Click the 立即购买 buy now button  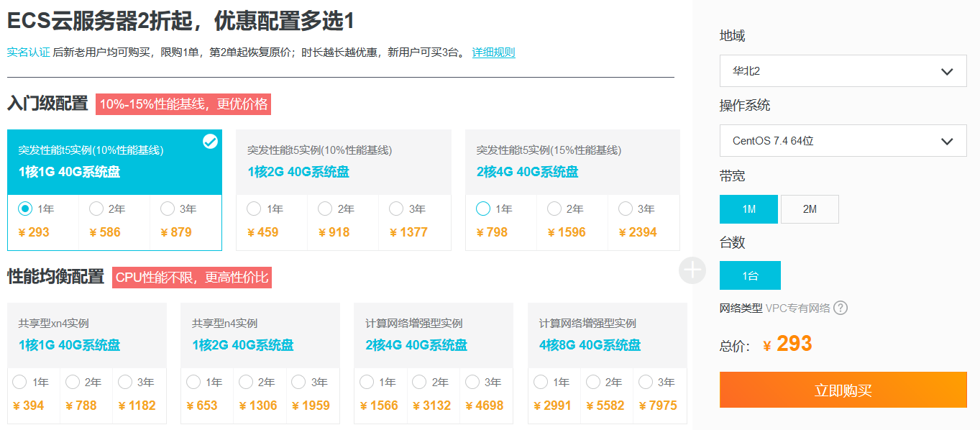[x=843, y=390]
